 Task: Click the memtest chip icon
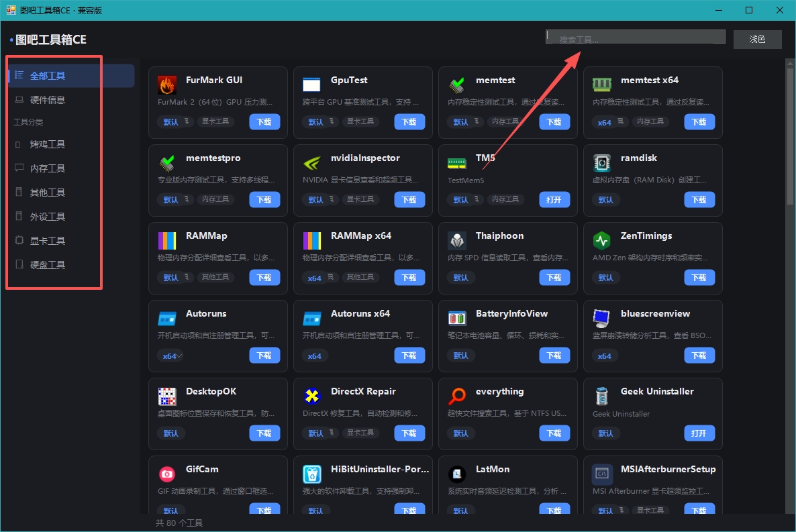coord(457,85)
